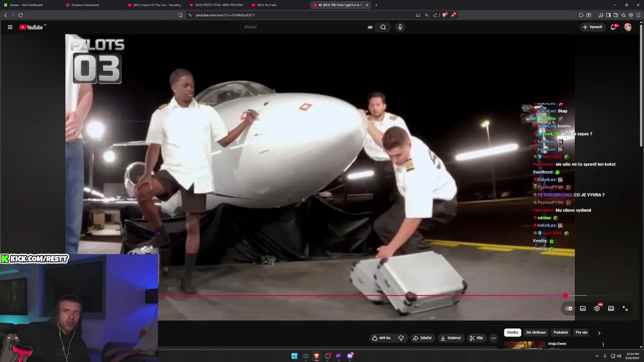This screenshot has height=362, width=644.
Task: Open more actions ellipsis below the video
Action: pyautogui.click(x=494, y=338)
